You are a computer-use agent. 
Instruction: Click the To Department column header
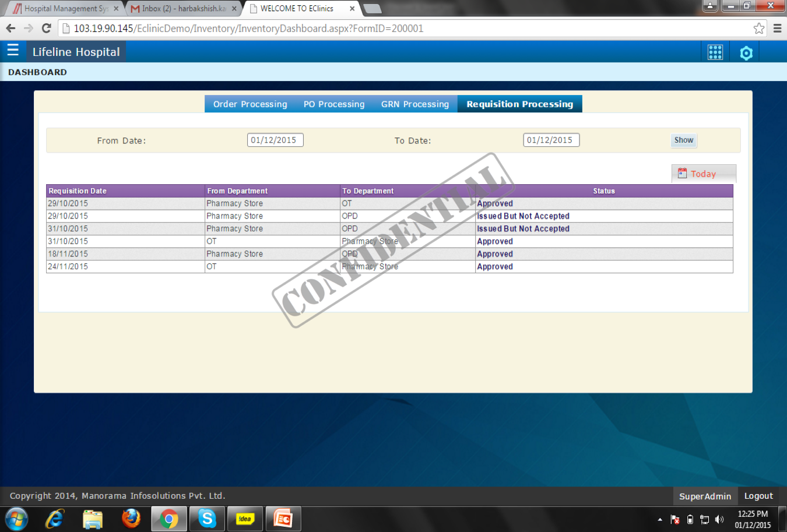tap(407, 191)
